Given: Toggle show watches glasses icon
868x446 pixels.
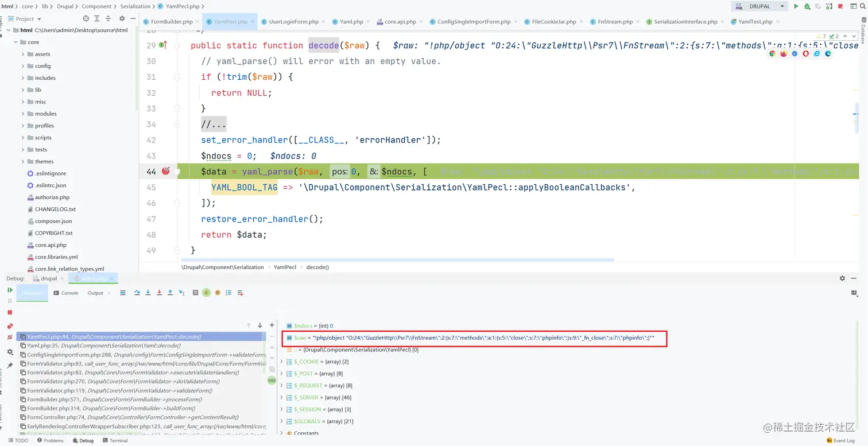Looking at the screenshot, I should (272, 381).
